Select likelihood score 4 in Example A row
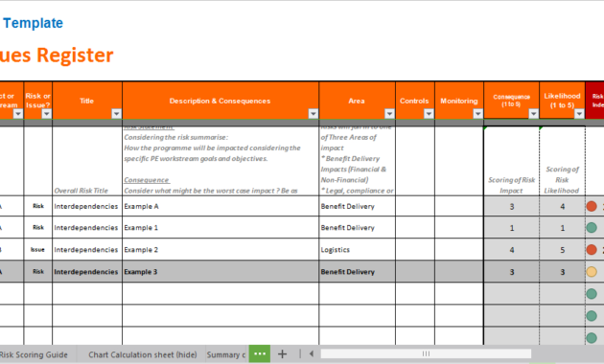 (563, 206)
